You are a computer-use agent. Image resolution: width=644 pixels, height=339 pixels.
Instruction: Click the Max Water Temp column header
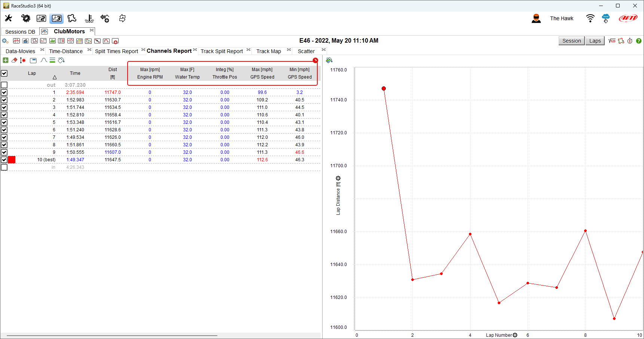[x=187, y=73]
